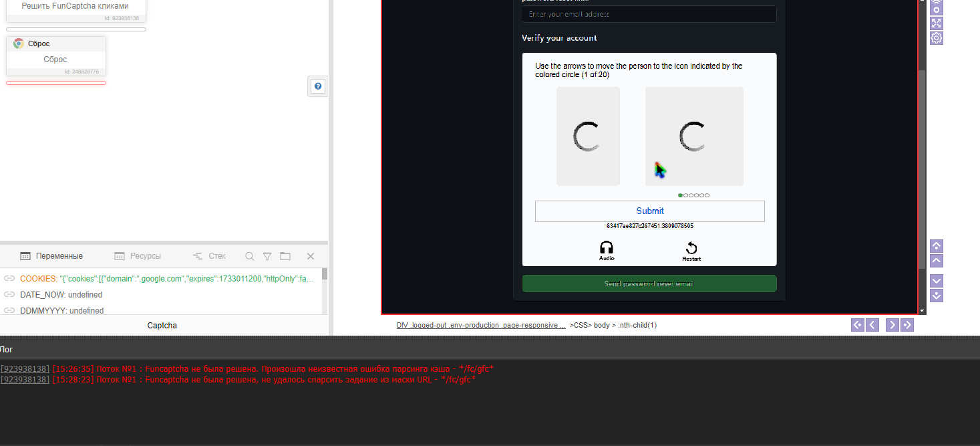Image resolution: width=980 pixels, height=446 pixels.
Task: Click the Send password reset email button
Action: click(x=649, y=284)
